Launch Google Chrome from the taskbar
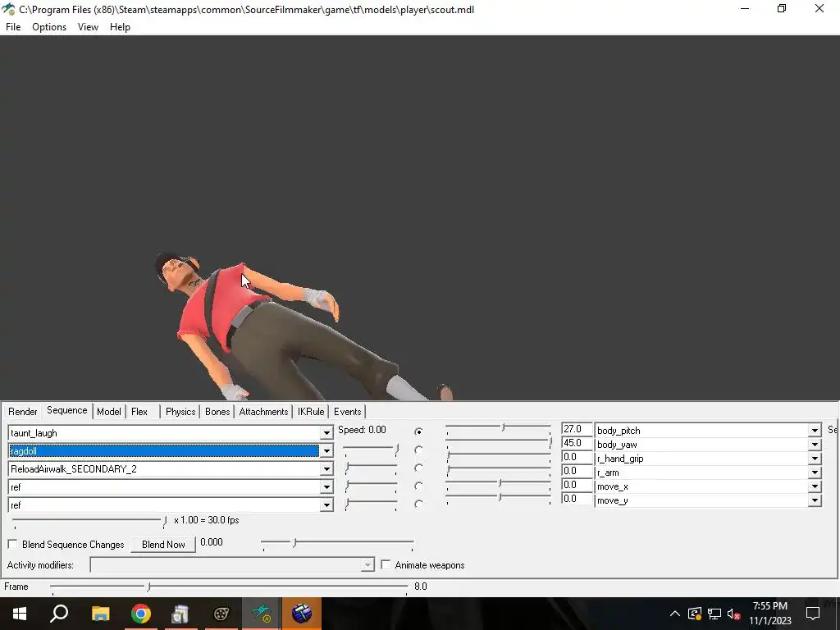840x630 pixels. (x=140, y=614)
